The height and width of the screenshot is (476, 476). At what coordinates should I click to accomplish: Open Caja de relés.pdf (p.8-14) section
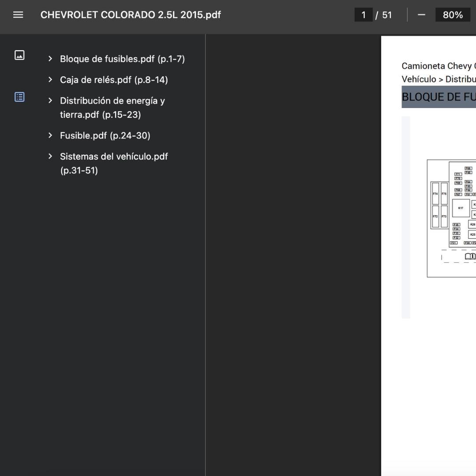tap(114, 80)
